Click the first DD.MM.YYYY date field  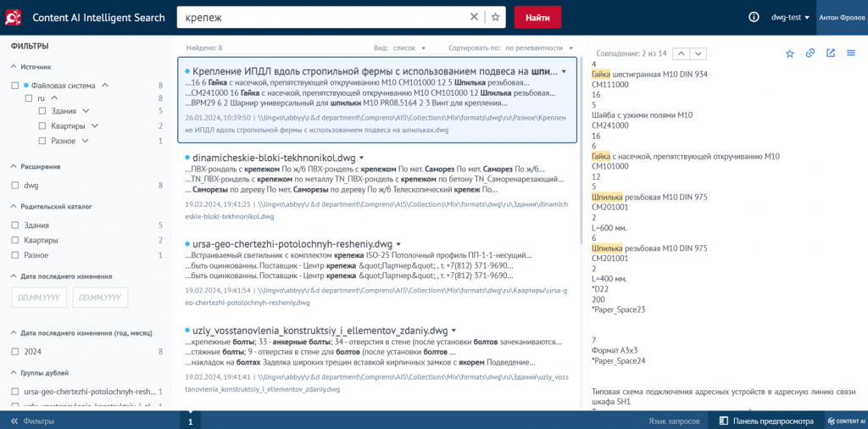point(39,298)
